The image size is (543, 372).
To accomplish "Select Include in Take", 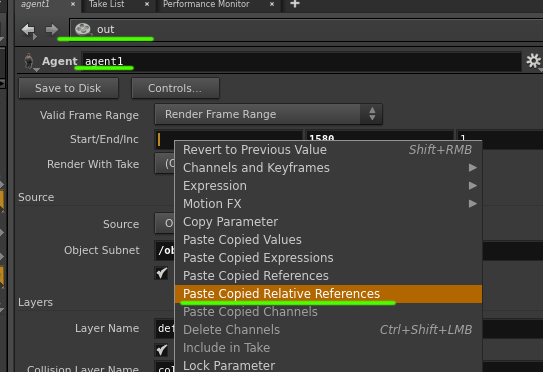I will click(328, 348).
